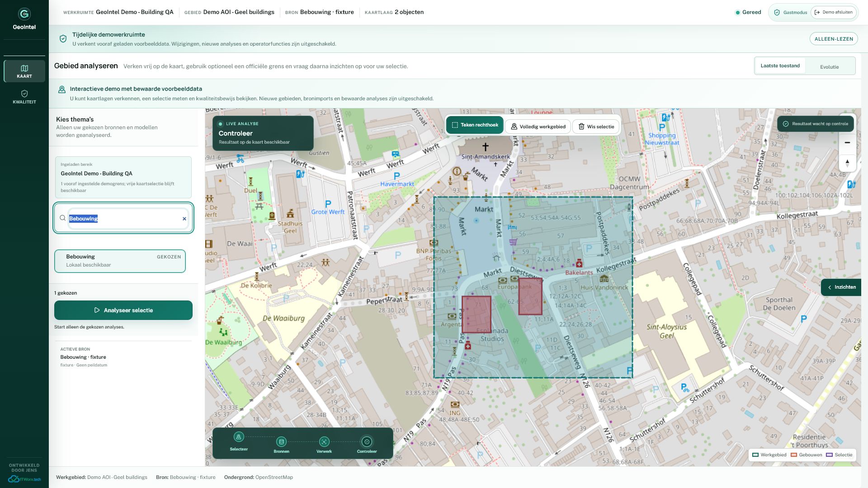Image resolution: width=868 pixels, height=488 pixels.
Task: Click the Selecteer step icon
Action: coord(239,437)
